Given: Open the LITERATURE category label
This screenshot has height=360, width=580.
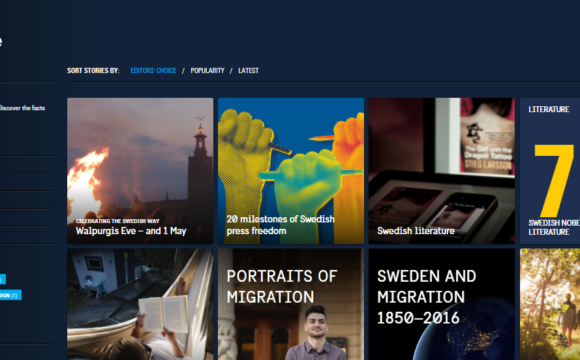Looking at the screenshot, I should [549, 109].
